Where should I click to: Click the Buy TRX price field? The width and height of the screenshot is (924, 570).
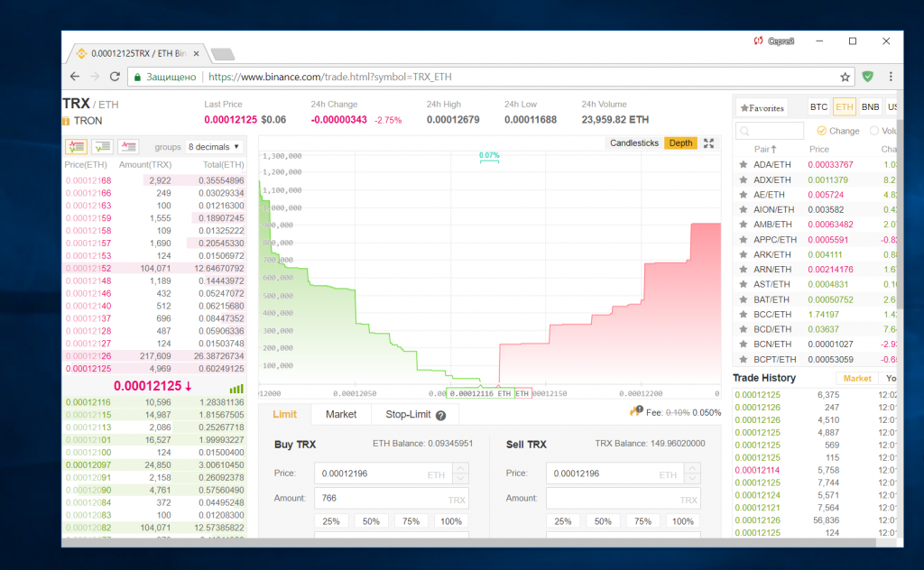point(383,473)
